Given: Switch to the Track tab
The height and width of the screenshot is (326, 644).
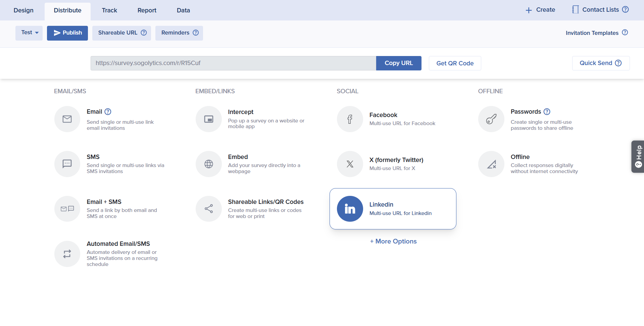Looking at the screenshot, I should point(109,10).
